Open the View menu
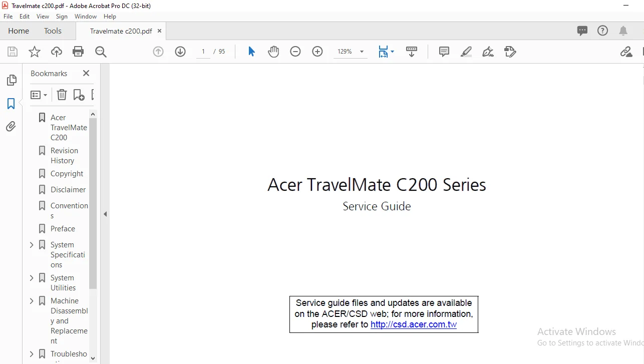644x364 pixels. pyautogui.click(x=43, y=17)
